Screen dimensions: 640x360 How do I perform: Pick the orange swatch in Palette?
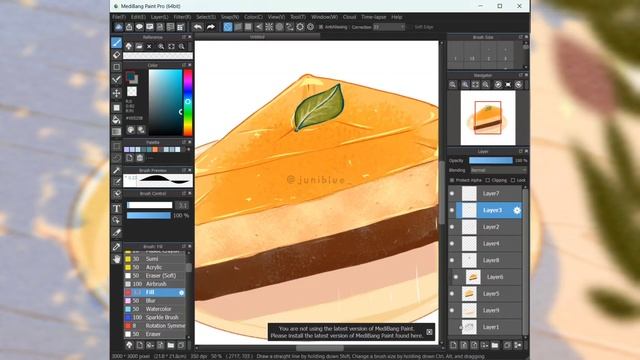point(155,150)
